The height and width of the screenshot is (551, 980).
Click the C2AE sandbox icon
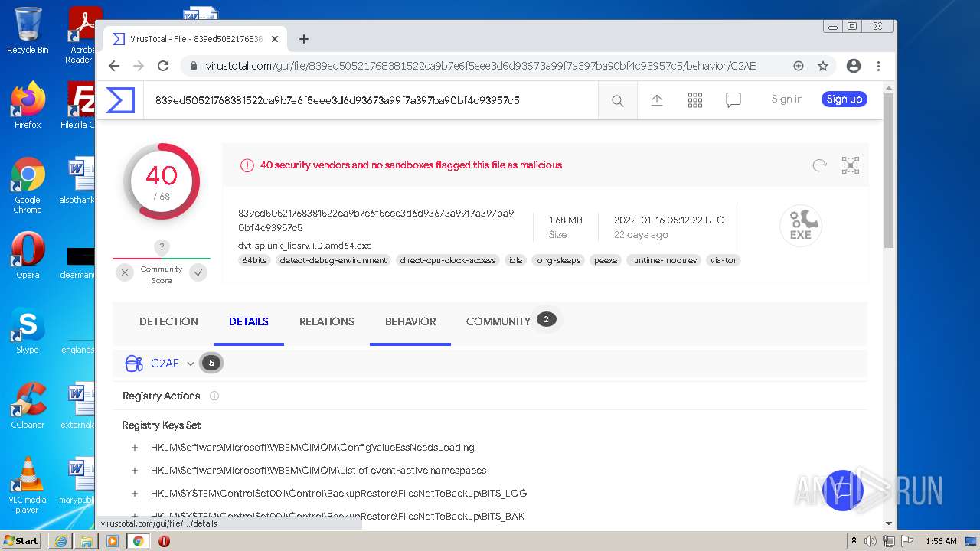pyautogui.click(x=134, y=364)
